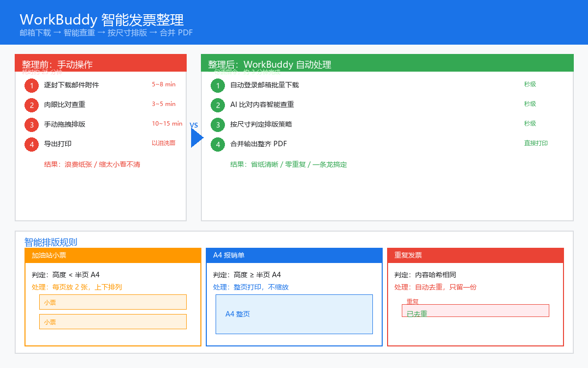The width and height of the screenshot is (588, 368).
Task: Click 秒级 in the AI 比对内容智能查重 row
Action: 530,104
